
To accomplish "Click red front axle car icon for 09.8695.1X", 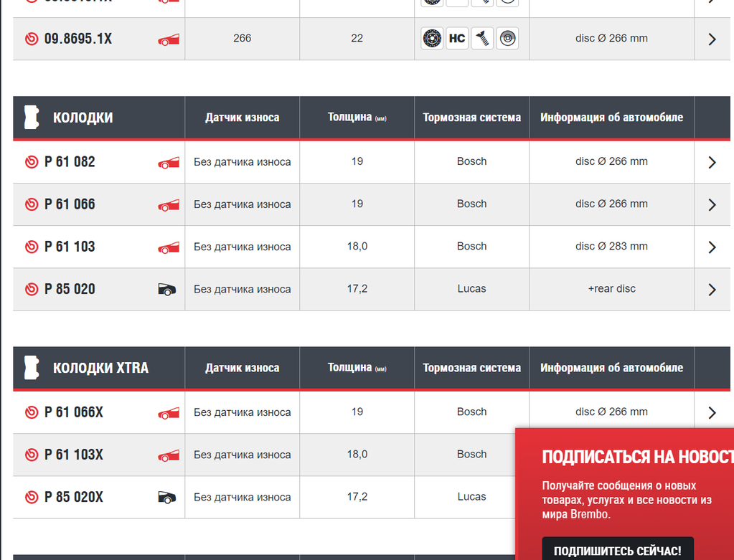I will click(x=169, y=39).
